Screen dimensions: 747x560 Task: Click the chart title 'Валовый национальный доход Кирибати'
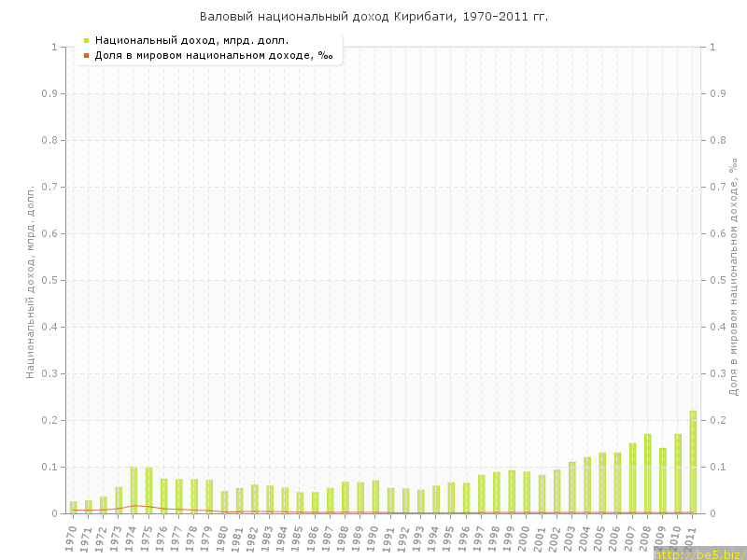(373, 17)
